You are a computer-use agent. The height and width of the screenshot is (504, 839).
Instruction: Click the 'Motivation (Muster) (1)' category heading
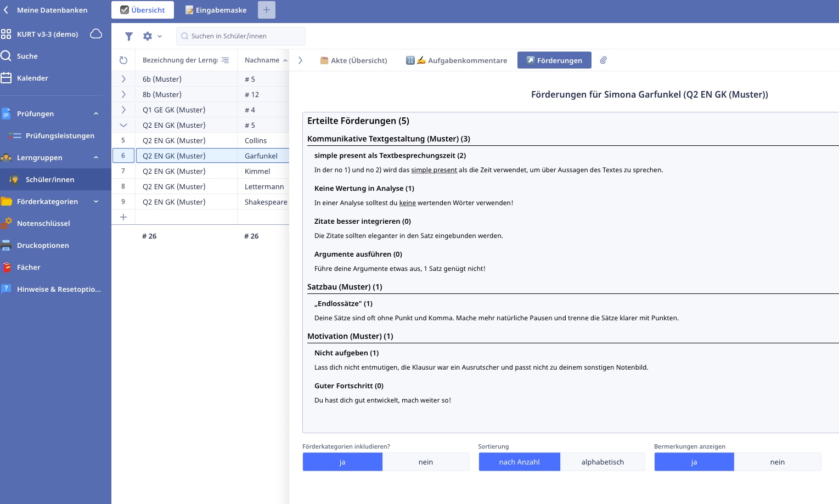[x=350, y=336]
